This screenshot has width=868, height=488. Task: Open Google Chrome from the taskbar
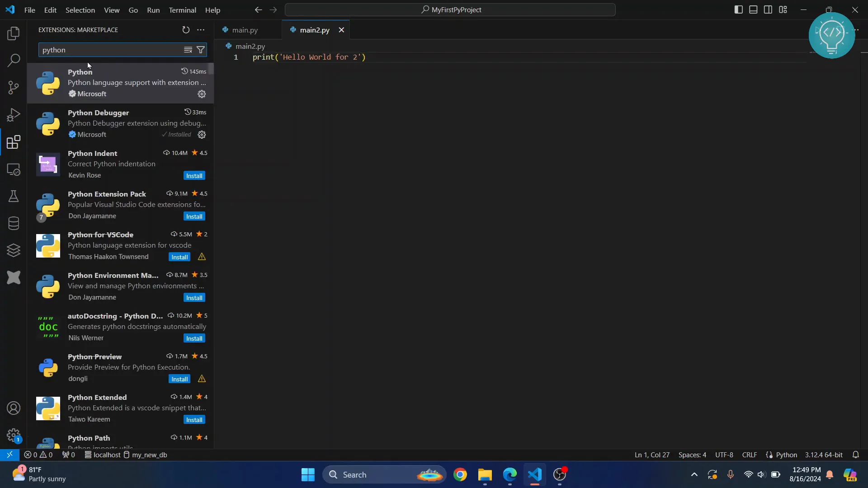click(460, 474)
